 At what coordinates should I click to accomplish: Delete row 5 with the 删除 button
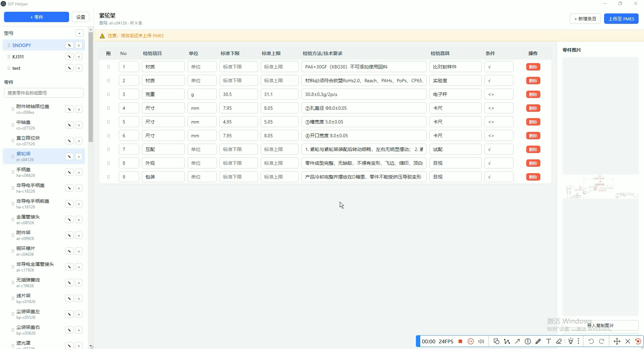click(x=533, y=122)
